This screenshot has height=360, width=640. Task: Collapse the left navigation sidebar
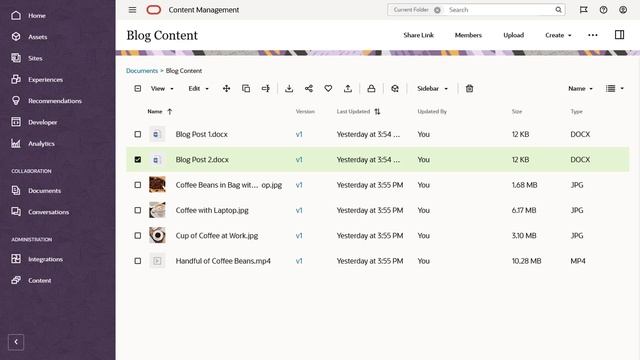[16, 342]
